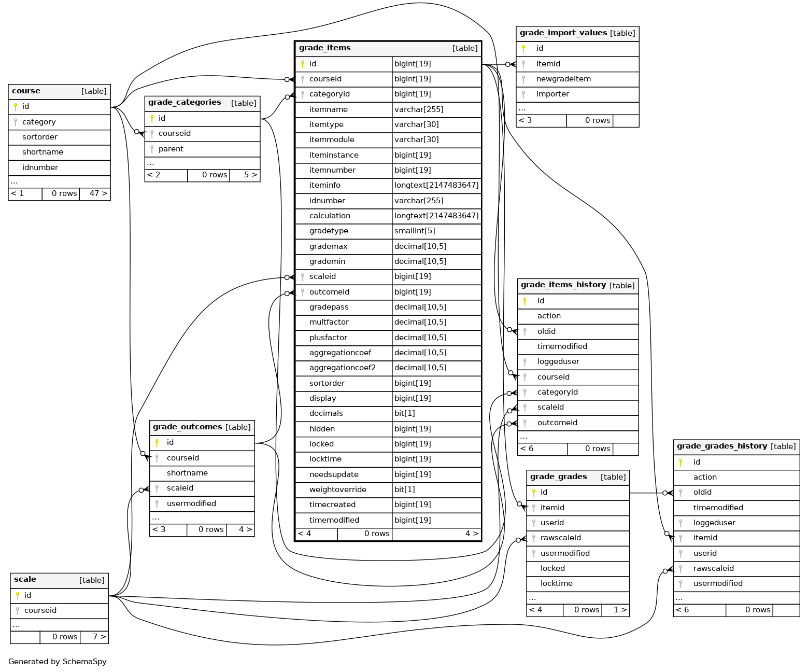Select the idnumber column in course table
The width and height of the screenshot is (808, 672).
coord(60,168)
